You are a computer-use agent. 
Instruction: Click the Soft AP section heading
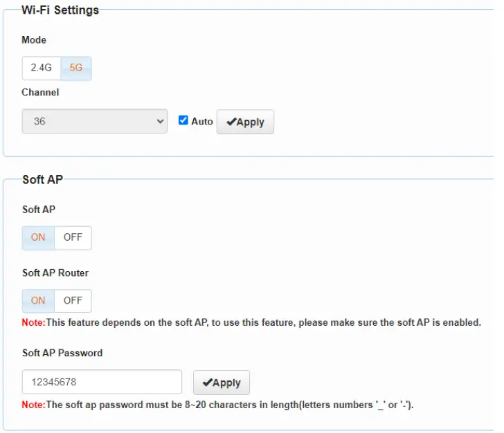pos(42,180)
